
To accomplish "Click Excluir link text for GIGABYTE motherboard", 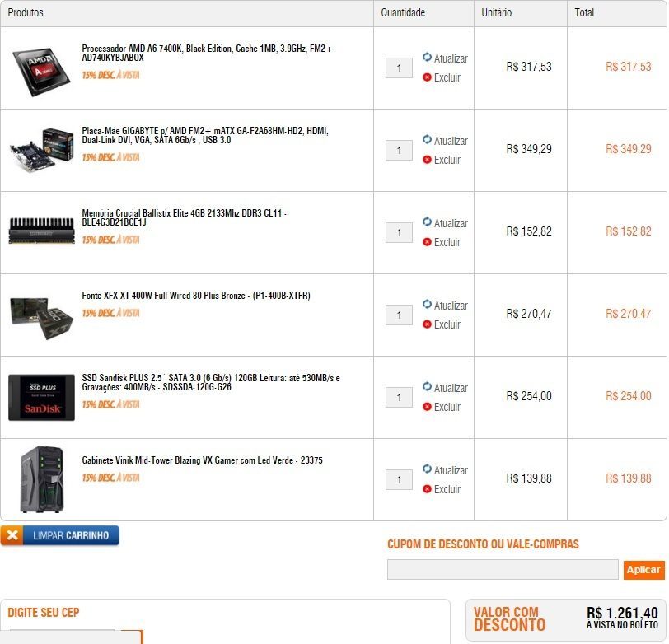I will pos(447,160).
